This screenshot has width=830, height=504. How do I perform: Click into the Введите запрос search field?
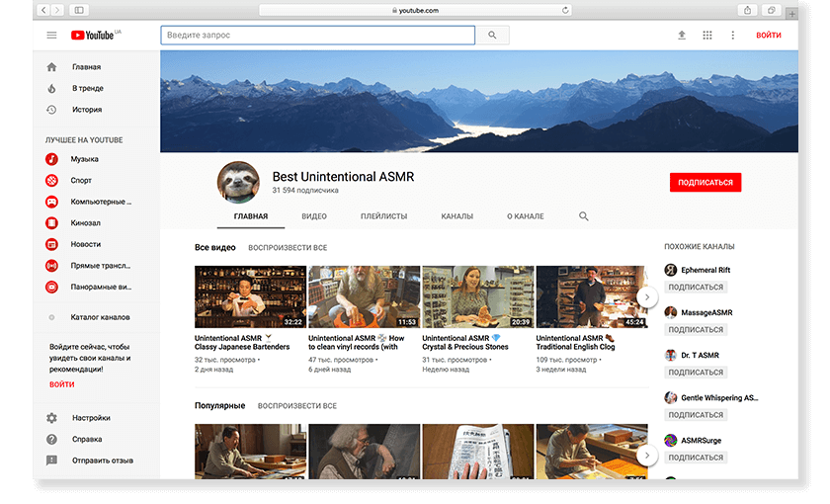coord(316,36)
